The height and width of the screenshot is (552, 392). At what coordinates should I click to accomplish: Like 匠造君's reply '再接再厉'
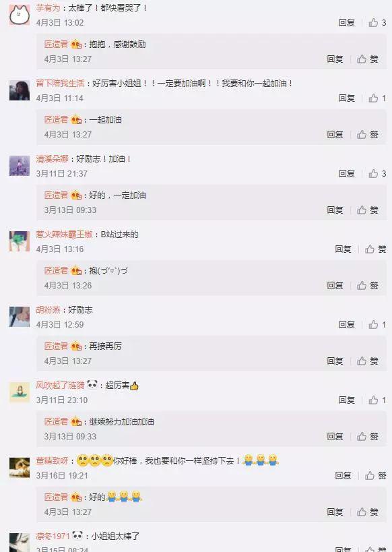[x=368, y=361]
